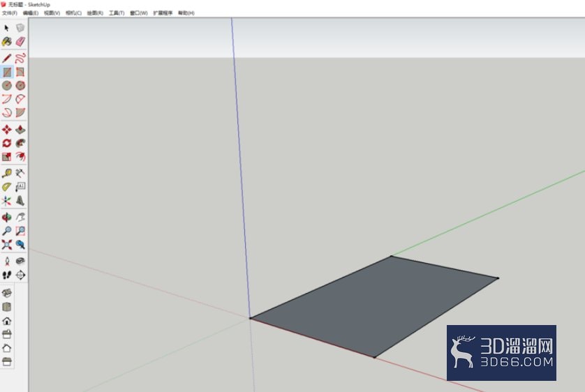
Task: Select the Offset tool
Action: click(x=20, y=156)
